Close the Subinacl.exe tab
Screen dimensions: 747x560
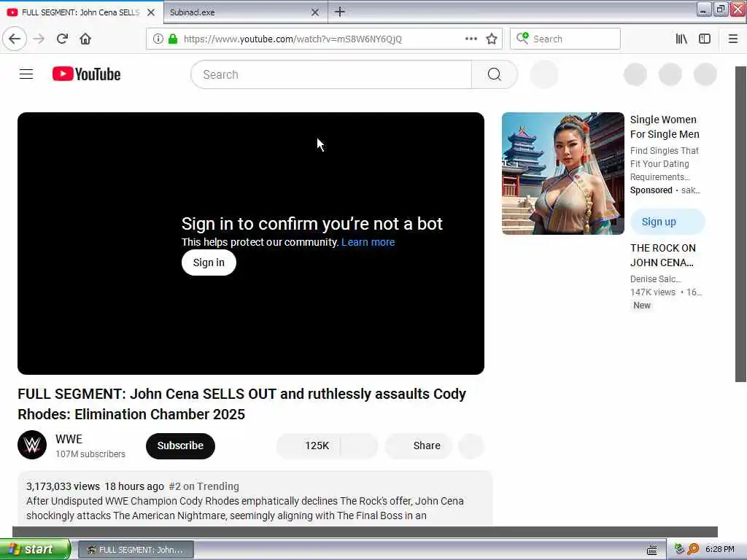click(315, 12)
